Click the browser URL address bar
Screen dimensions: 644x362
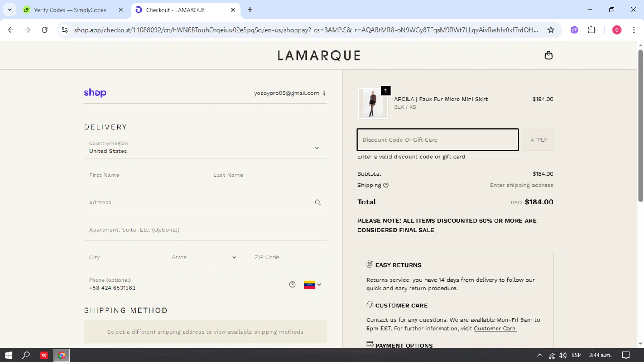click(306, 30)
